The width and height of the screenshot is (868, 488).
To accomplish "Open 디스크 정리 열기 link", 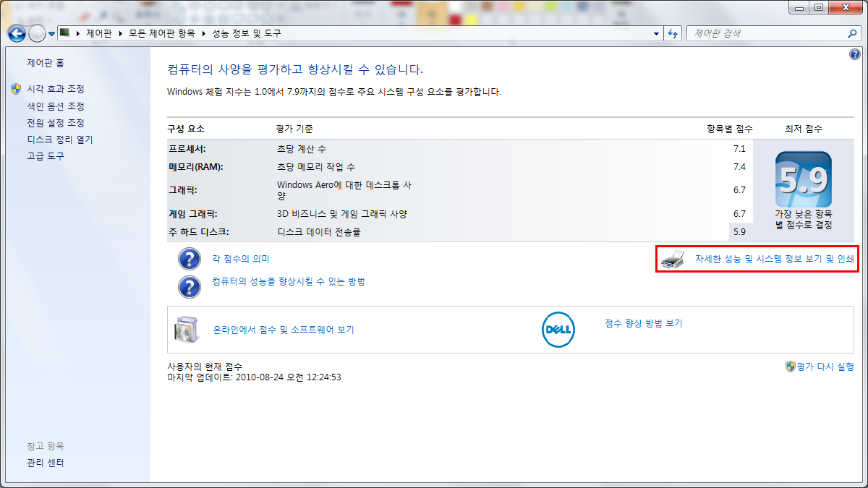I will 60,140.
